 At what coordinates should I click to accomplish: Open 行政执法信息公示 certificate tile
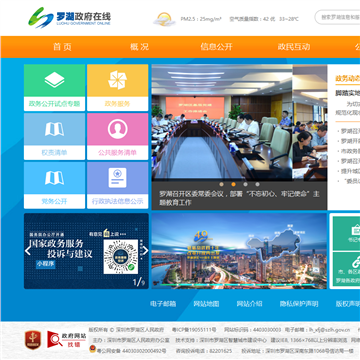(x=118, y=185)
